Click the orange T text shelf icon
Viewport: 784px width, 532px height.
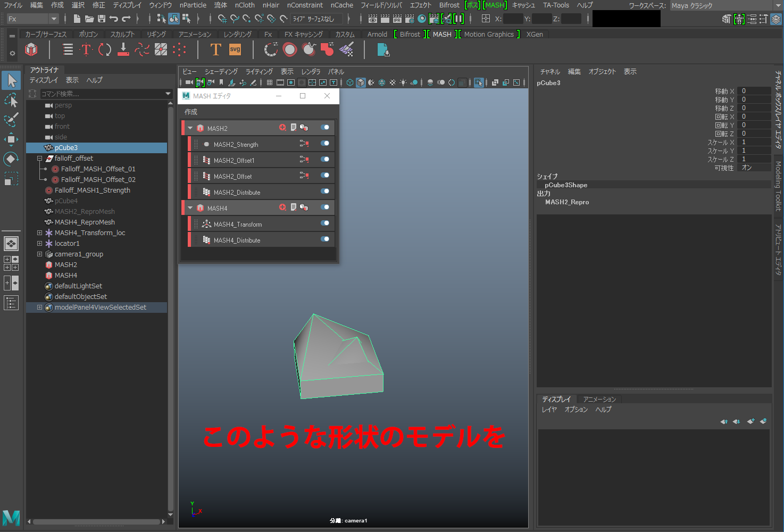pos(215,50)
